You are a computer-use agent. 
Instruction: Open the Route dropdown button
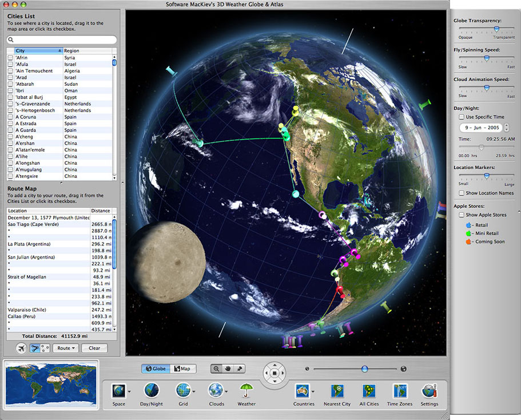(66, 348)
